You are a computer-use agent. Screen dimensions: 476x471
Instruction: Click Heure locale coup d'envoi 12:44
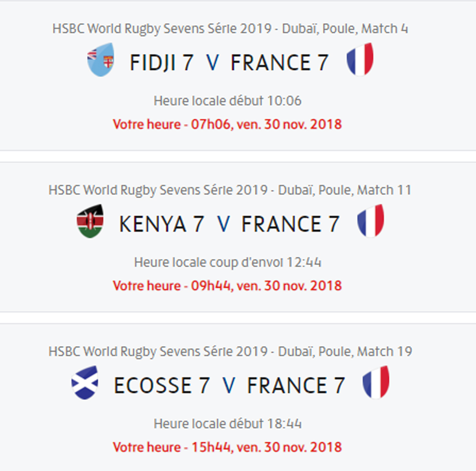tap(228, 262)
